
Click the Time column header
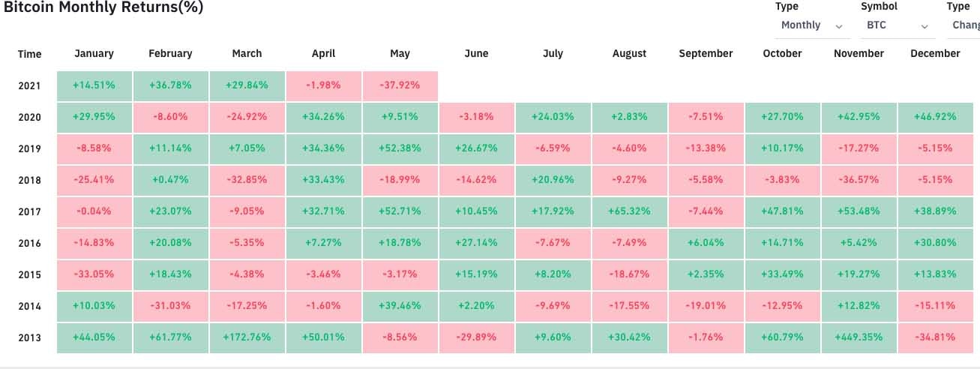pyautogui.click(x=30, y=54)
